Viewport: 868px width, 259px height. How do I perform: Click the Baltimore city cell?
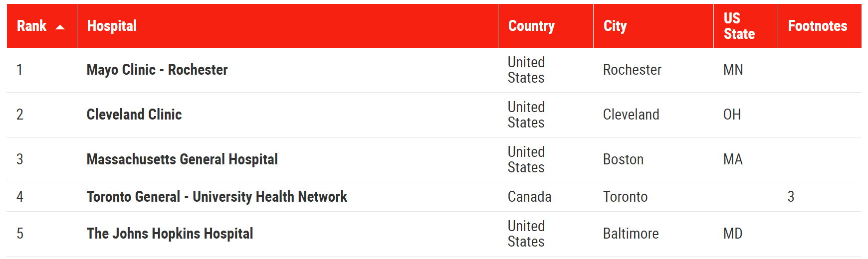(631, 234)
